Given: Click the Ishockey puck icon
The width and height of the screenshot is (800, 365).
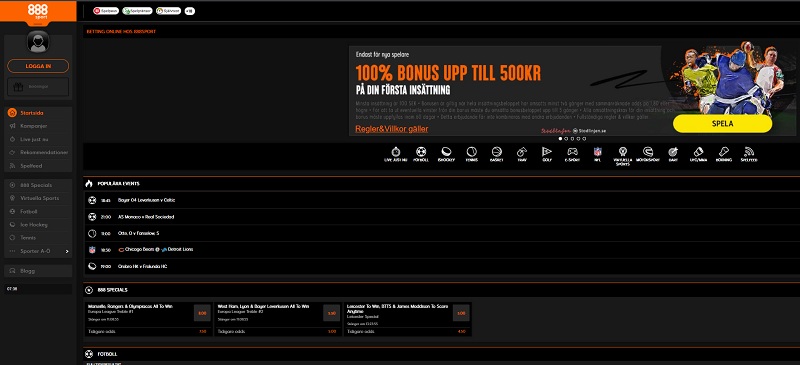Looking at the screenshot, I should [446, 152].
